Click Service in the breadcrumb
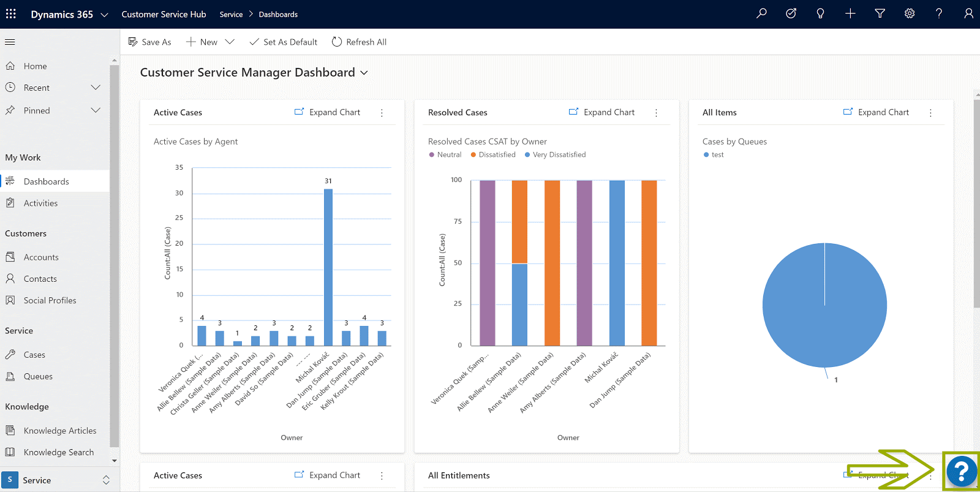This screenshot has height=492, width=980. (231, 15)
